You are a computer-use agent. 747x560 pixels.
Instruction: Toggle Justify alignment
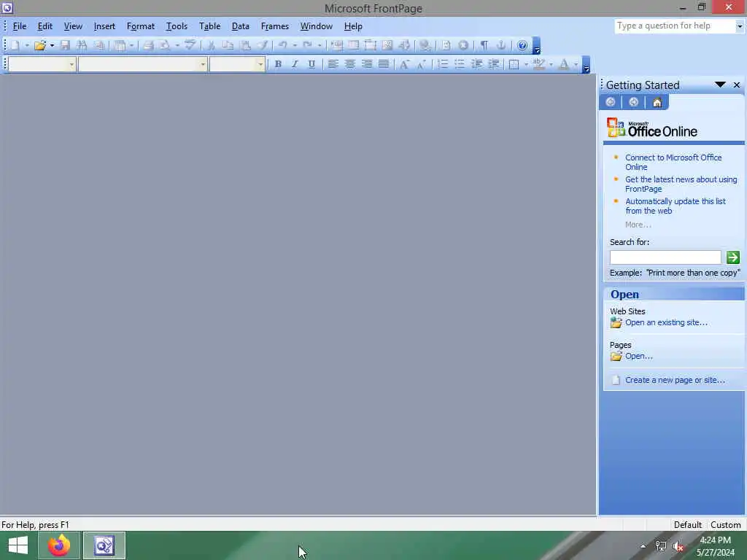click(384, 64)
